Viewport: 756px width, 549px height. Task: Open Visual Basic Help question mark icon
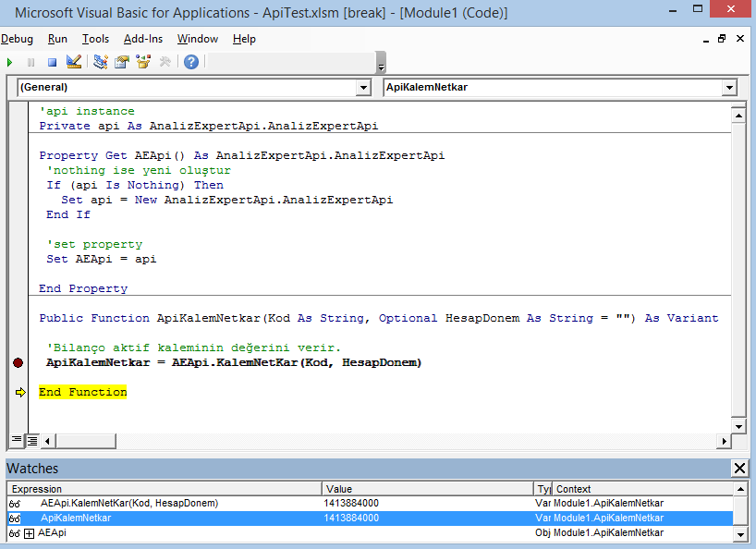(x=191, y=62)
